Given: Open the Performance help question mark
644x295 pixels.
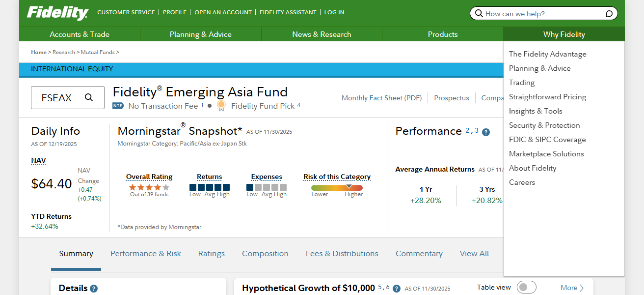Looking at the screenshot, I should coord(486,132).
